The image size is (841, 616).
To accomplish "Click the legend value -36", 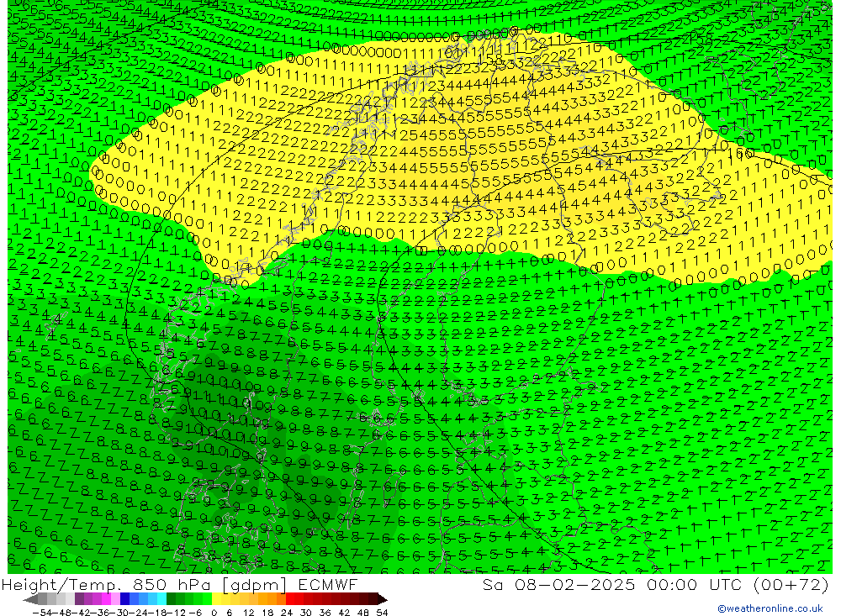I will pos(102,613).
